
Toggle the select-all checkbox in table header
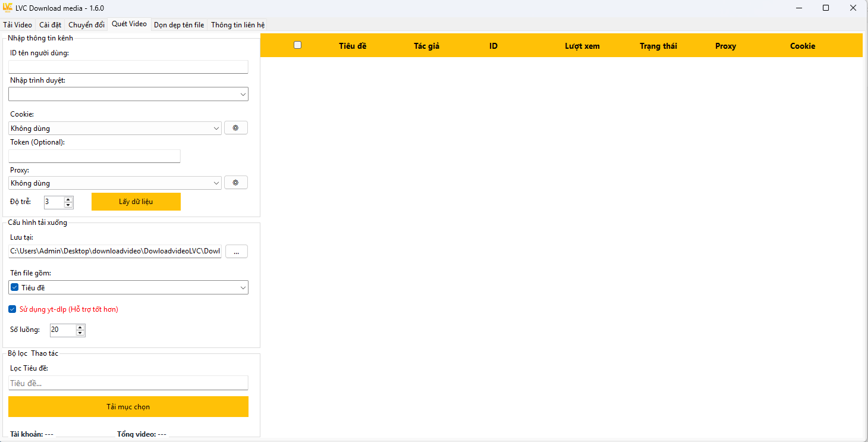298,45
